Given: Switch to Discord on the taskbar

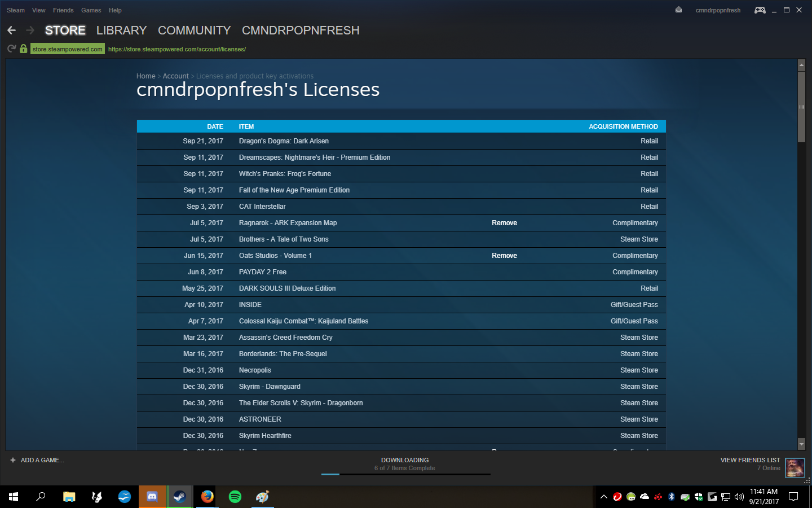Looking at the screenshot, I should (x=152, y=497).
